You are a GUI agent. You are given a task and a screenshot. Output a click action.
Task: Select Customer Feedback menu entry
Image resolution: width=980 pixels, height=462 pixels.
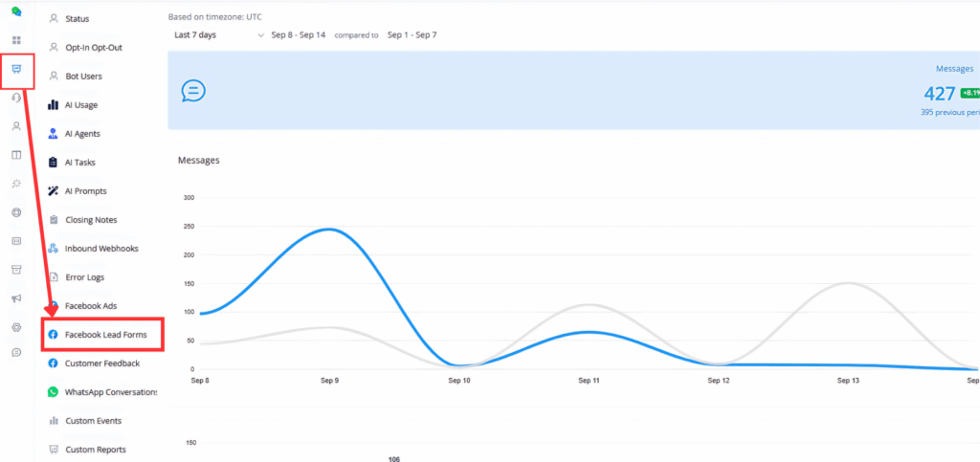tap(101, 363)
